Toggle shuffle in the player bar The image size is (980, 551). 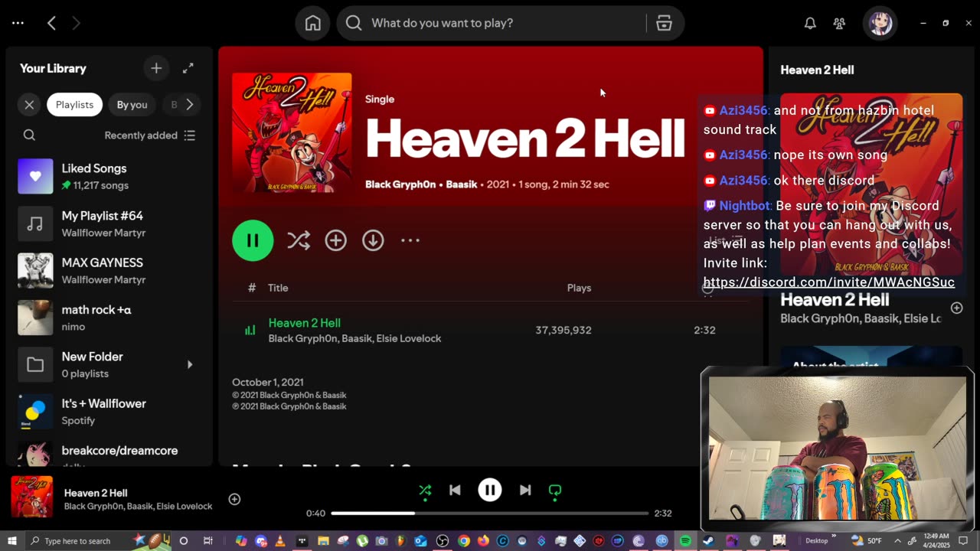pyautogui.click(x=425, y=491)
